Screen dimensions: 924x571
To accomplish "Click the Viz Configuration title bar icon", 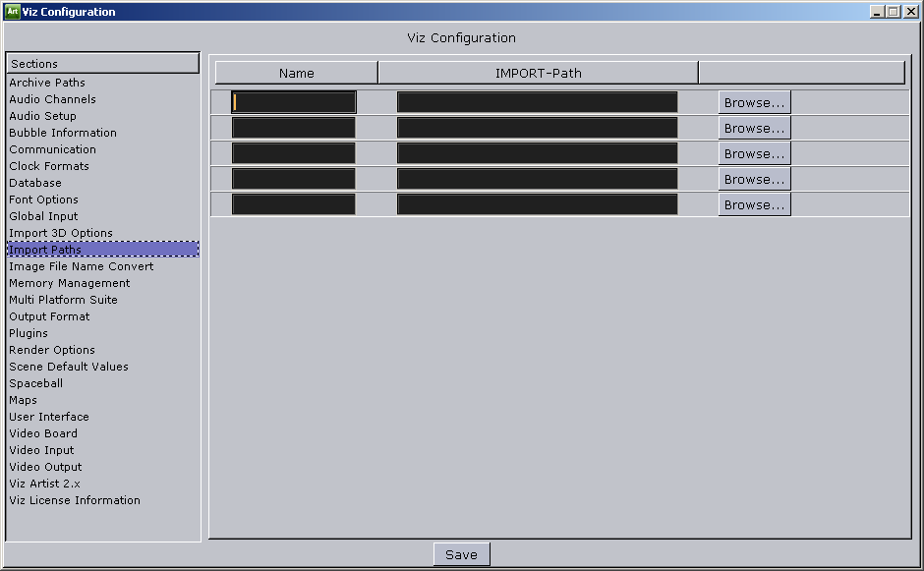I will click(12, 12).
